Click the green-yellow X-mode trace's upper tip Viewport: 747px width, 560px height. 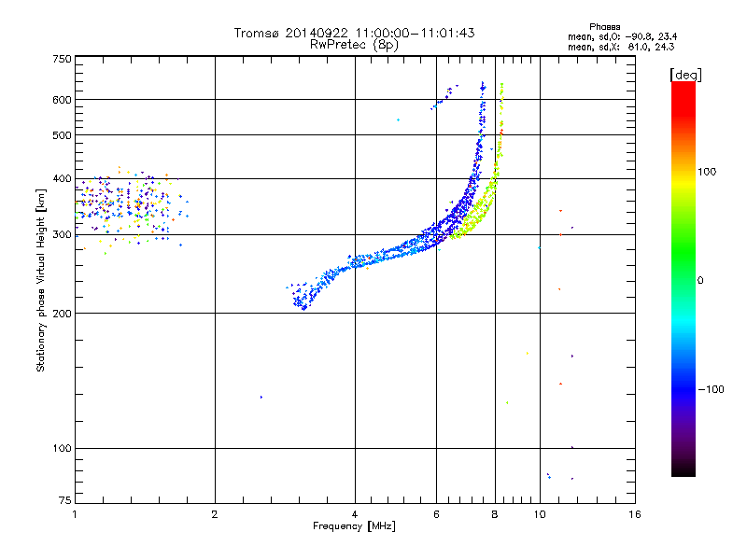click(501, 86)
